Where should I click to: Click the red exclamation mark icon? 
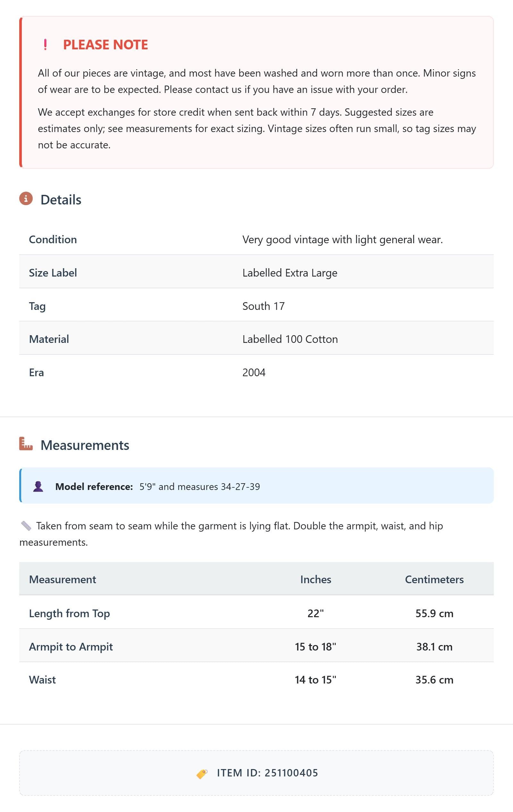45,45
